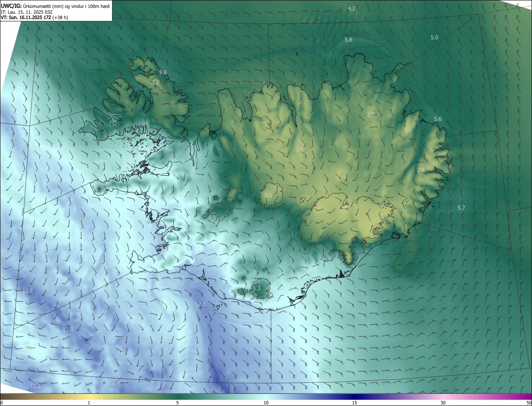This screenshot has height=406, width=532.
Task: Click the IT initialization time line
Action: point(26,12)
